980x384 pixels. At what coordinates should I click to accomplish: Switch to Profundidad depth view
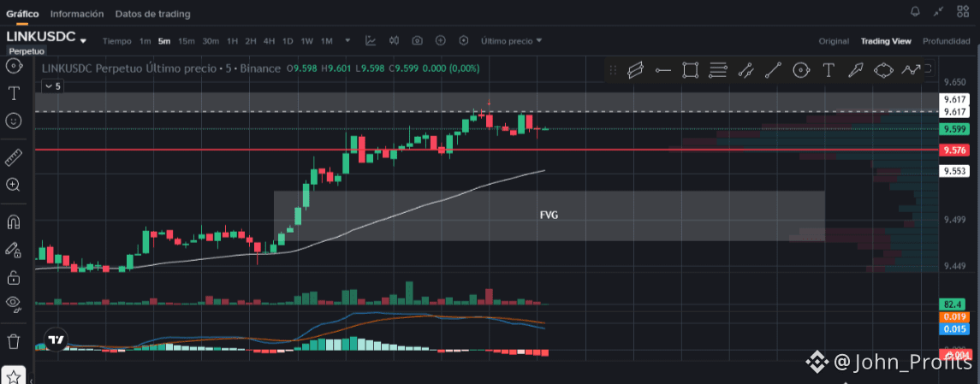947,41
